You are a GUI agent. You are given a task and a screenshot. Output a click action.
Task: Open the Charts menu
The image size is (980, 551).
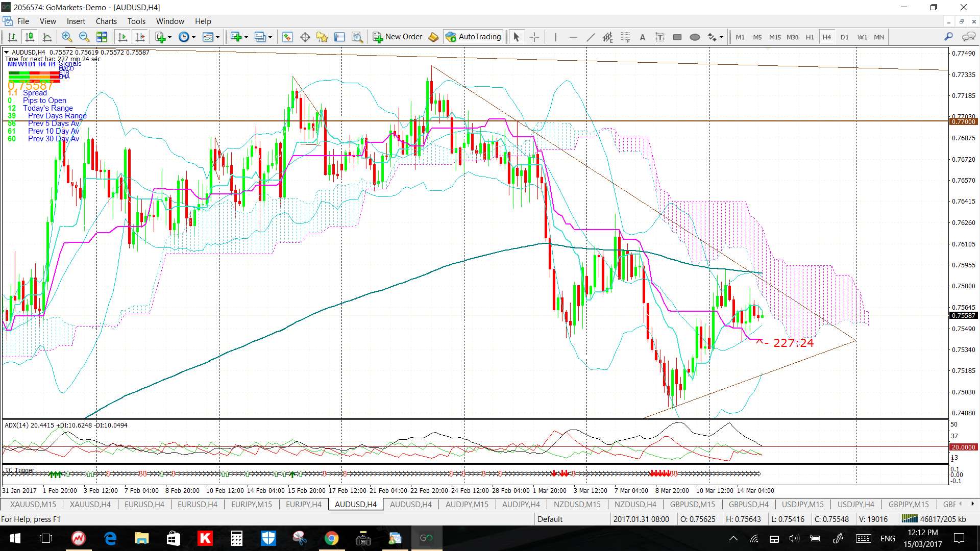click(106, 21)
